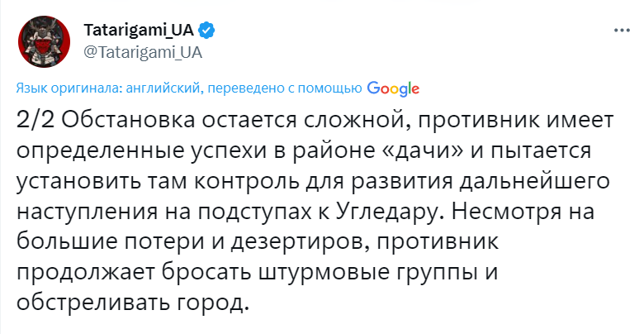This screenshot has width=644, height=334.
Task: Click the '2/2' thread marker in the tweet
Action: [x=35, y=119]
